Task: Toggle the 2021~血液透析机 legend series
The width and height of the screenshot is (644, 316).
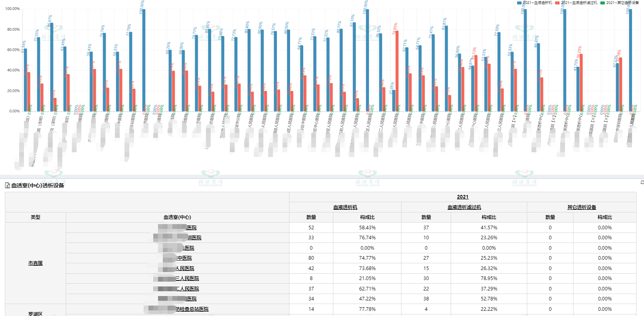Action: [535, 3]
